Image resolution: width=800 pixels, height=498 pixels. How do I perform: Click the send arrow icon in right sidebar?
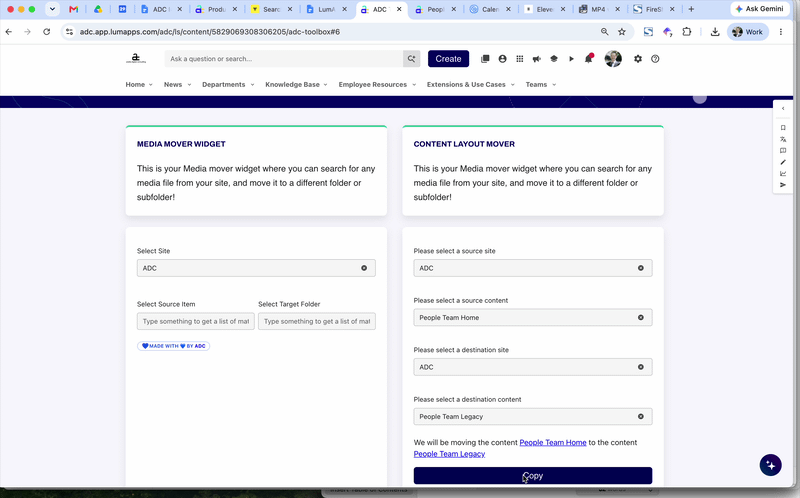pos(783,185)
